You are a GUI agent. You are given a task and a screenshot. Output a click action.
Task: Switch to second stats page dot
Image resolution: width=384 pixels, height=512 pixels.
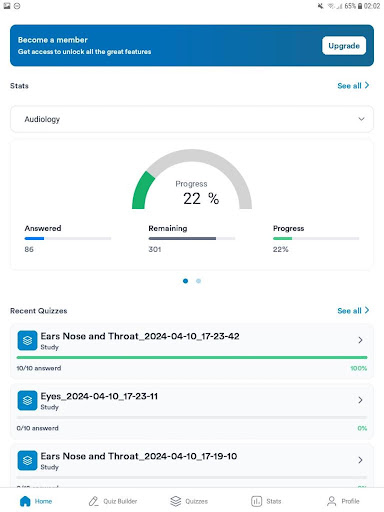[198, 281]
